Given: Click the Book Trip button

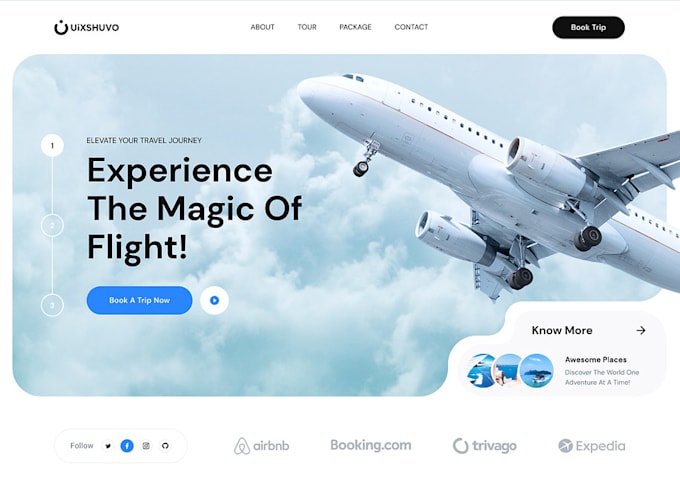Looking at the screenshot, I should (588, 27).
